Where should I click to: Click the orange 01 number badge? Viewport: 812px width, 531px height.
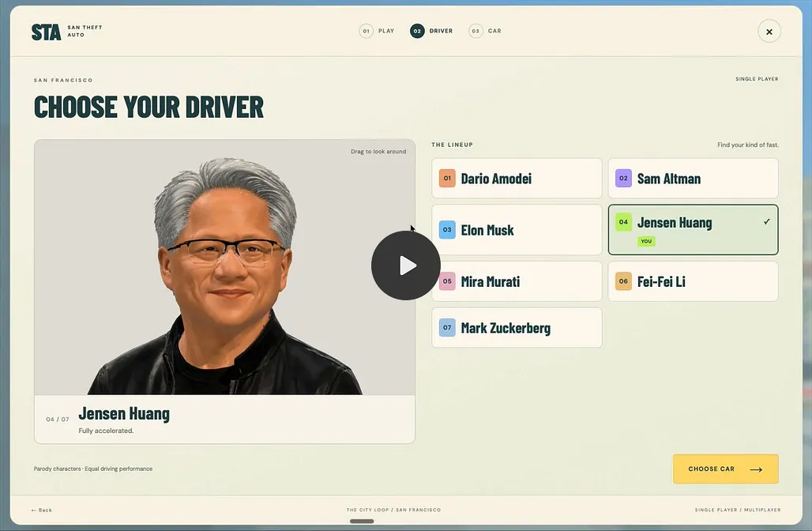(447, 179)
